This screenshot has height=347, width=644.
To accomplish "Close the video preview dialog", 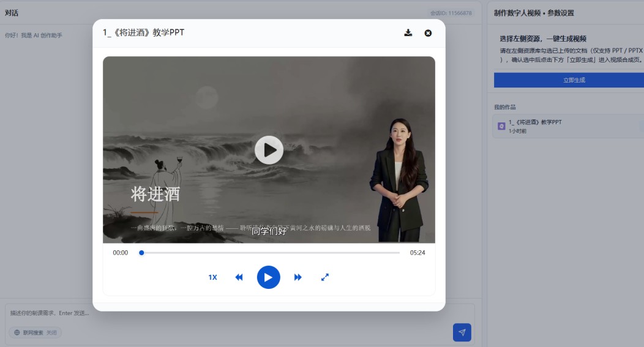I will pyautogui.click(x=428, y=33).
